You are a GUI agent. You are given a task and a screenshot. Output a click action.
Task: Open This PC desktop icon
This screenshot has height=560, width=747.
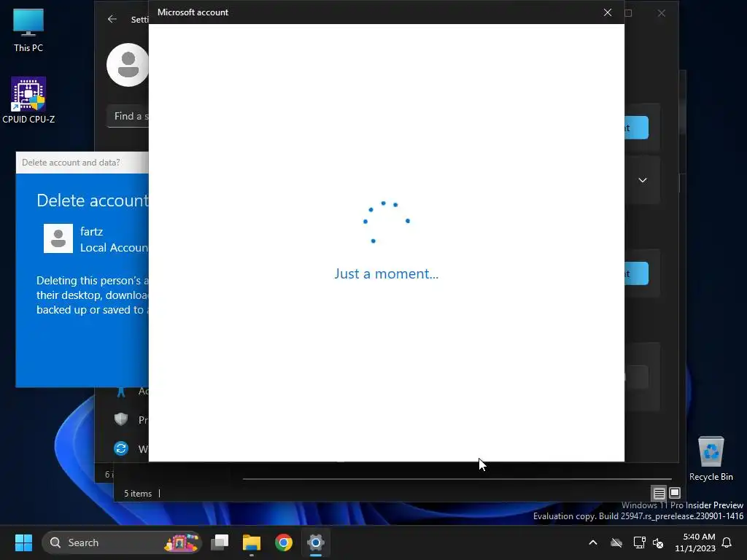coord(28,30)
